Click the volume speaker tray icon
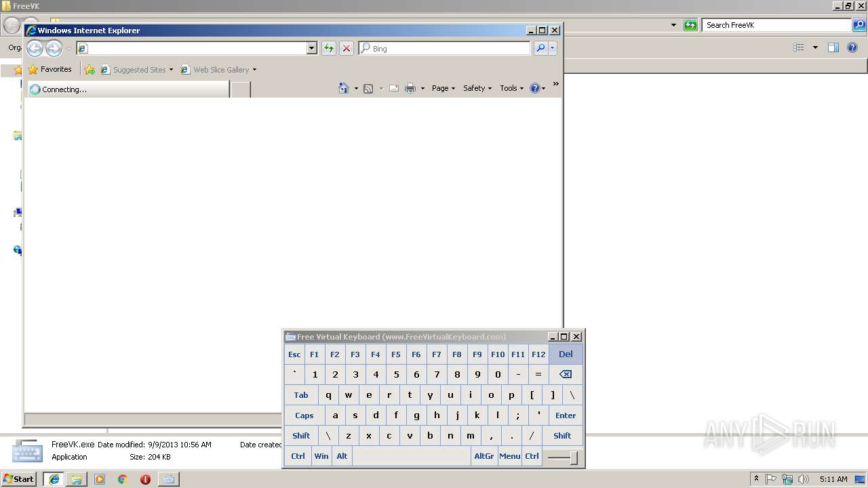The image size is (868, 488). click(804, 479)
